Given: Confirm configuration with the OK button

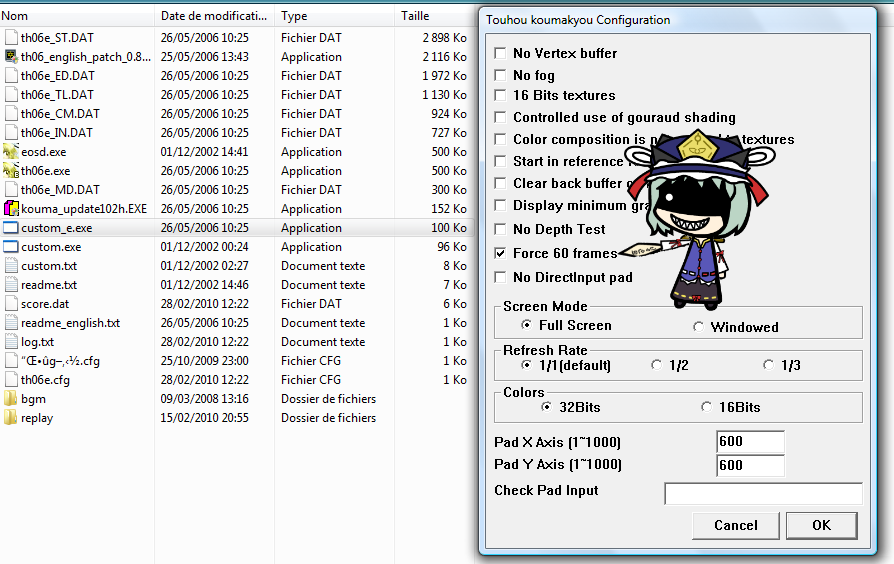Looking at the screenshot, I should coord(822,525).
